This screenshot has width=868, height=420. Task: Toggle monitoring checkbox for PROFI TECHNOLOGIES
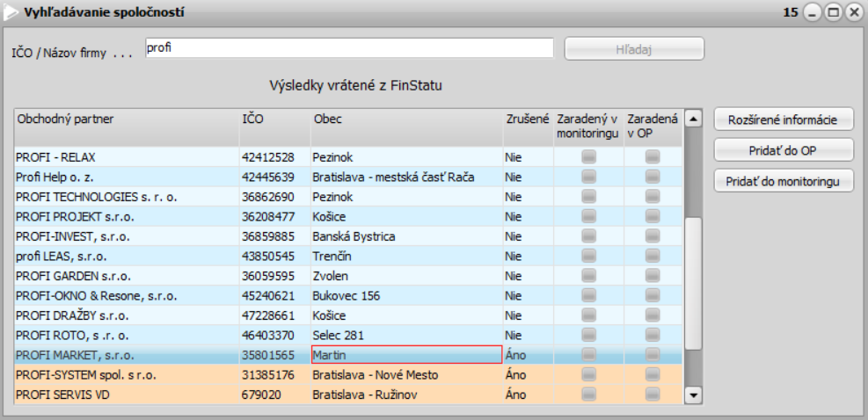point(588,197)
